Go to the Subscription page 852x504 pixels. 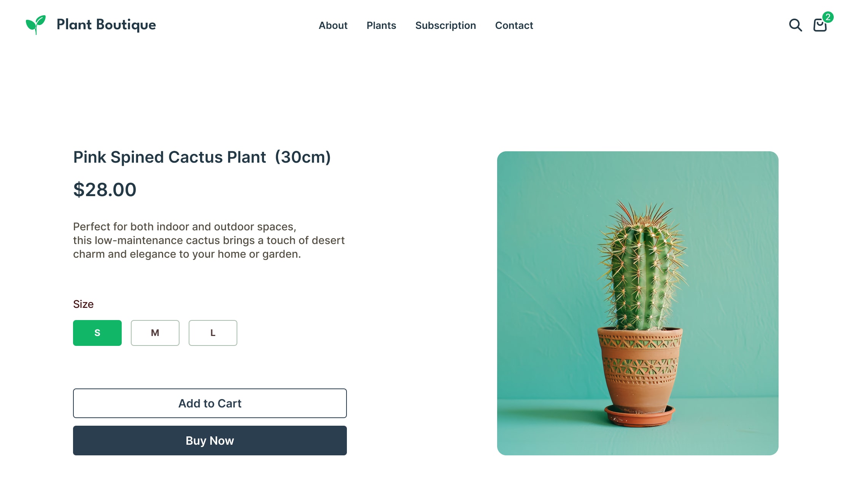[x=445, y=25]
